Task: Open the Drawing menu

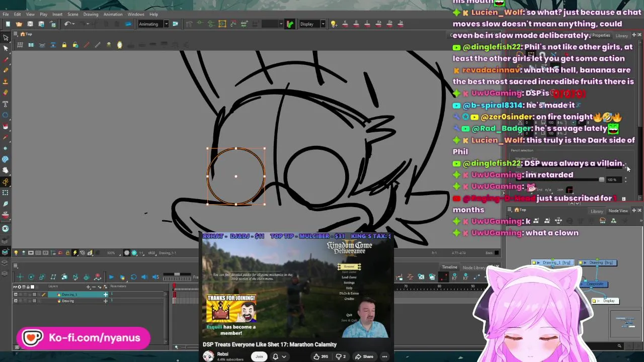Action: pos(91,14)
